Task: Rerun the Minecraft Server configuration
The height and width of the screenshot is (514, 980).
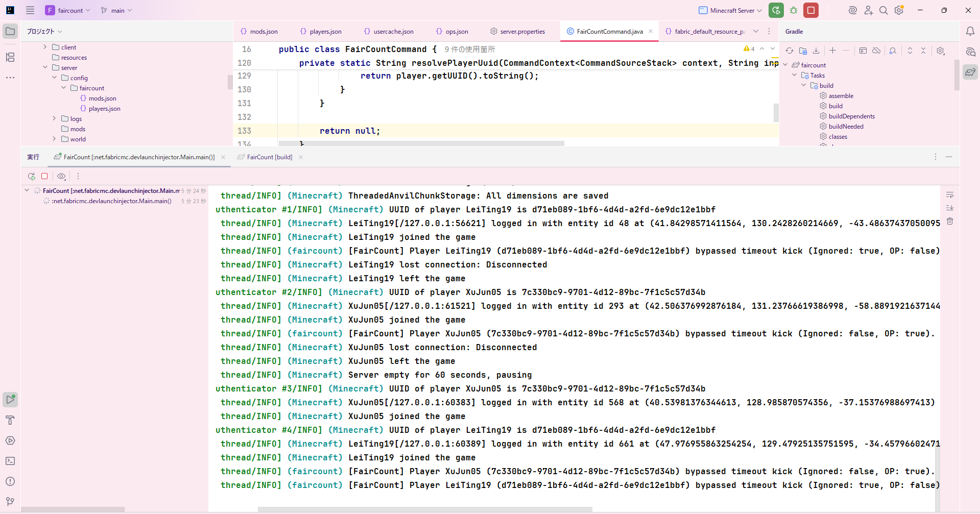Action: click(776, 10)
